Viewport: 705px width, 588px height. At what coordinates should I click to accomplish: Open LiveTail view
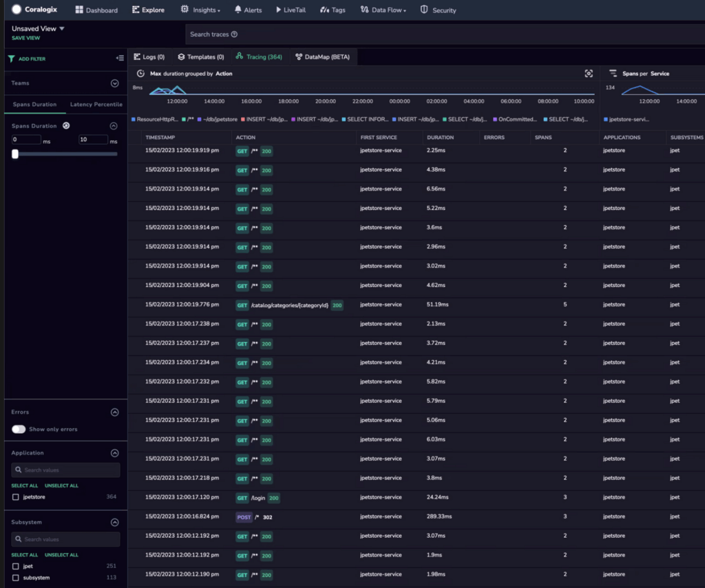tap(291, 10)
